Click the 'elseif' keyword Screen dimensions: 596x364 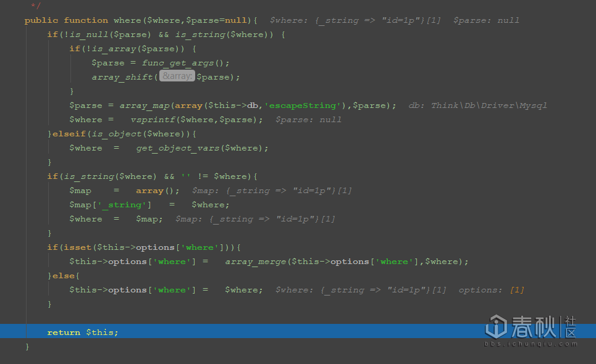(69, 134)
